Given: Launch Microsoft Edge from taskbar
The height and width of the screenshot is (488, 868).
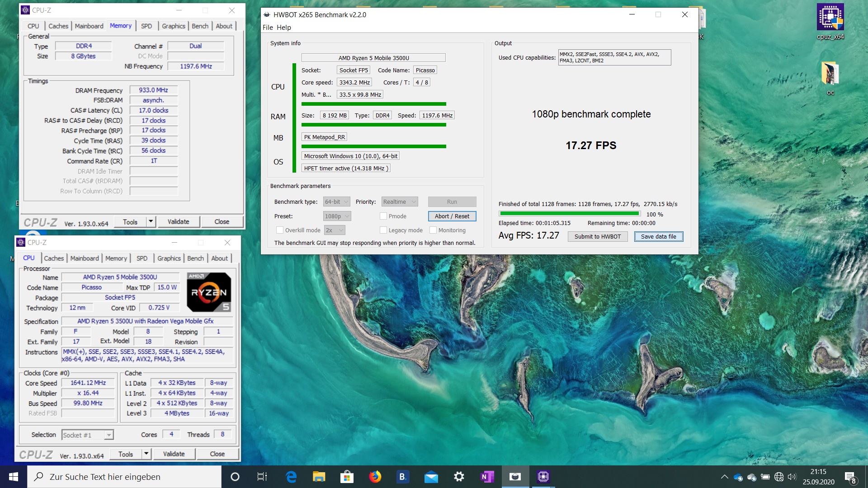Looking at the screenshot, I should pyautogui.click(x=291, y=477).
